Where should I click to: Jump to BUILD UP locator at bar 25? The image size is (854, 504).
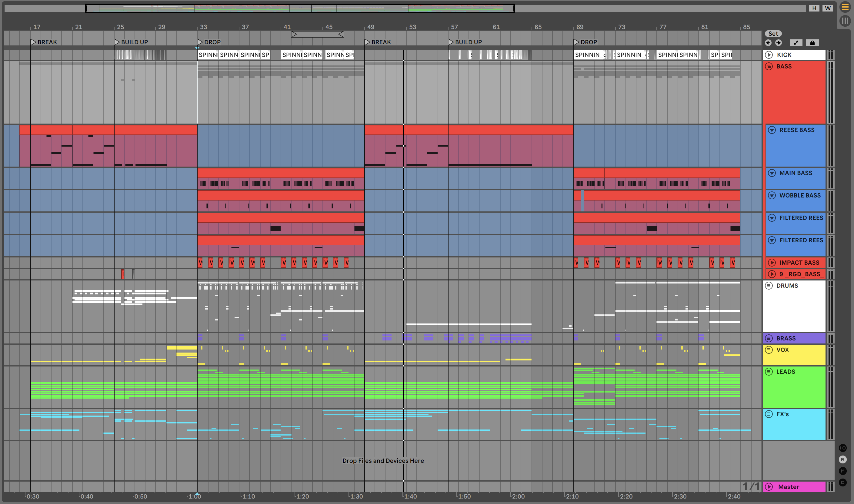coord(117,42)
